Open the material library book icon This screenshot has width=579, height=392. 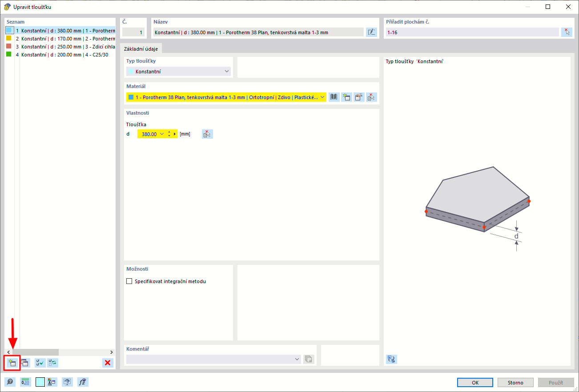[x=334, y=97]
